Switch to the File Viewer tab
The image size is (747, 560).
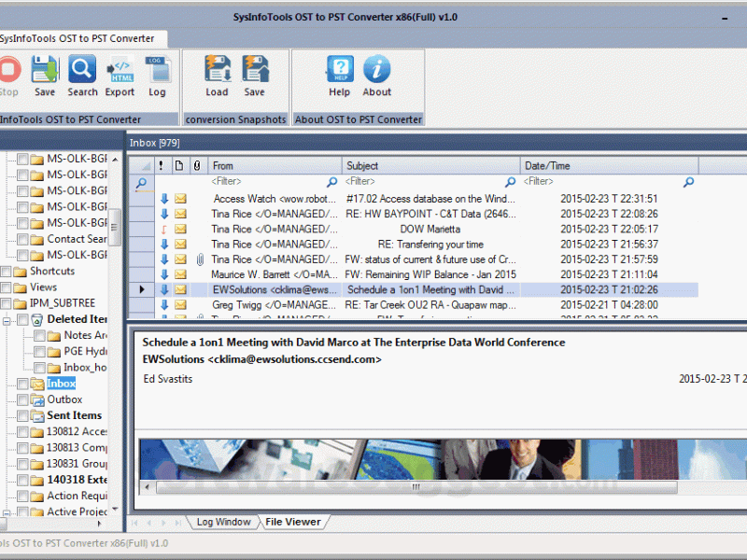(x=293, y=522)
